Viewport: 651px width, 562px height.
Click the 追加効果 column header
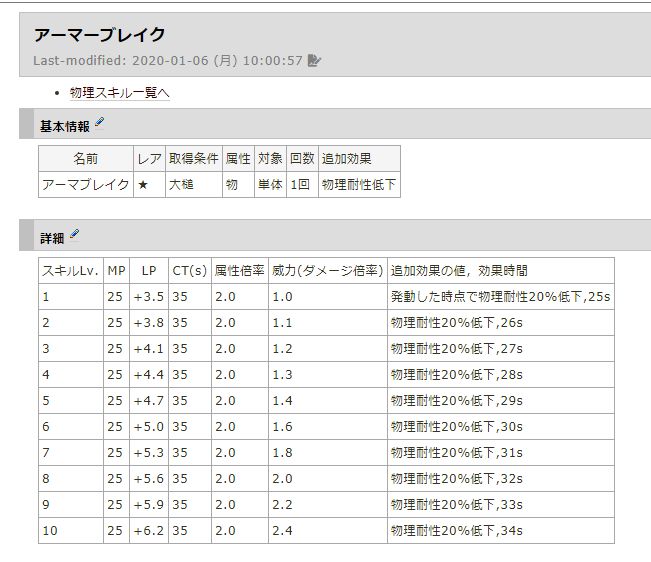point(359,159)
